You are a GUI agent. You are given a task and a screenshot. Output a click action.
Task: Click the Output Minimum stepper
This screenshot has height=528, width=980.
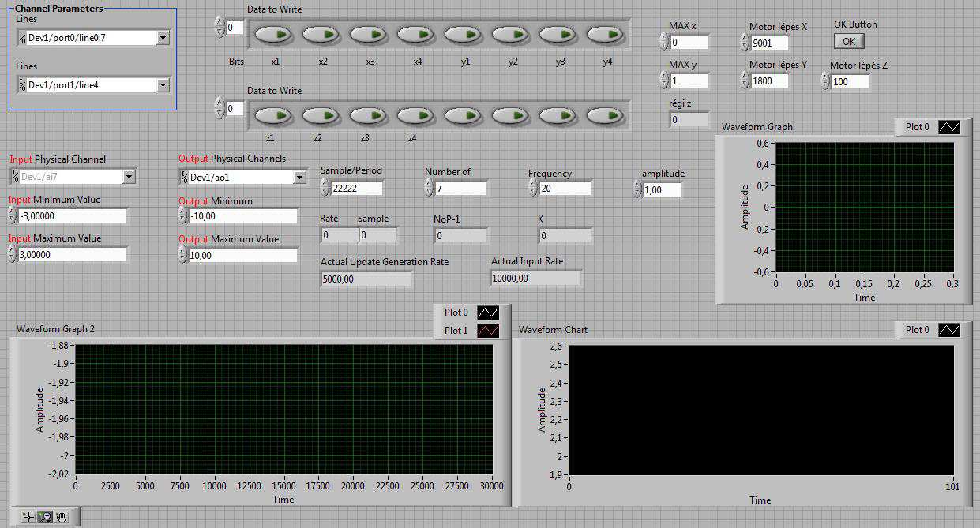click(183, 215)
